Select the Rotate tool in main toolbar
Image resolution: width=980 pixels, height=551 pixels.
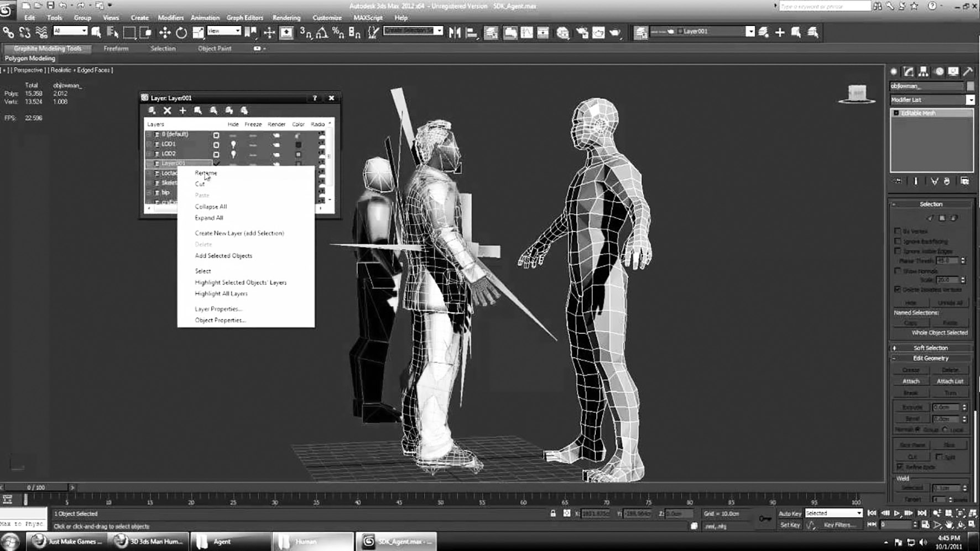click(x=181, y=33)
